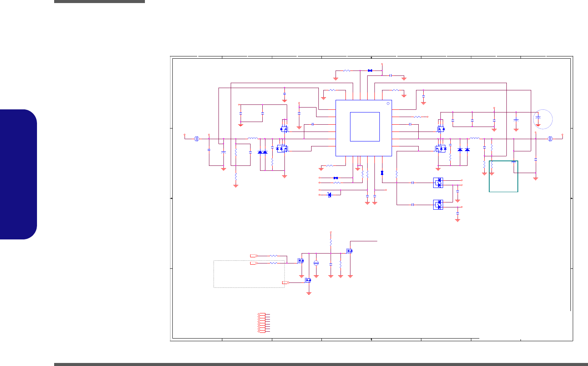
Task: Click the stack of eight off-page port connectors
Action: point(262,323)
